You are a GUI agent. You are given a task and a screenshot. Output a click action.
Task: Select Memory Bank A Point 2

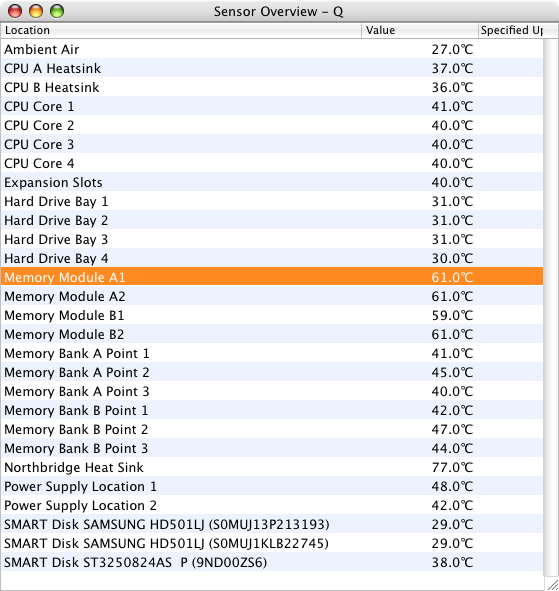click(x=272, y=372)
